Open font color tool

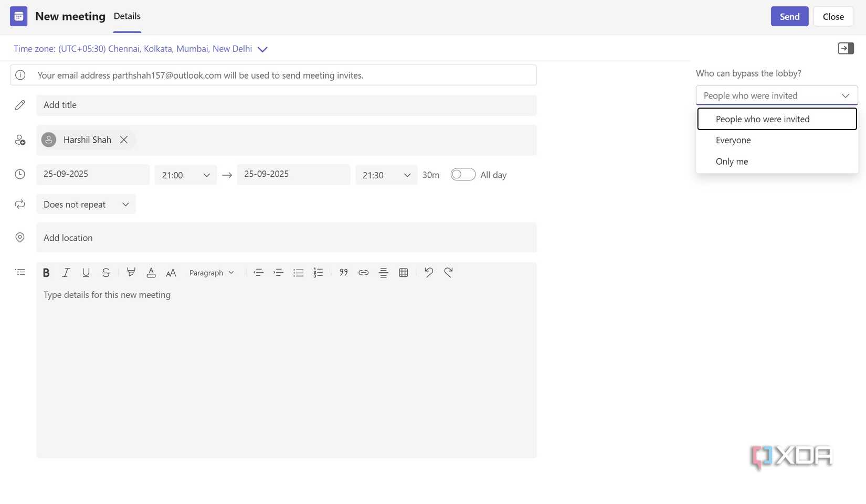pyautogui.click(x=151, y=273)
